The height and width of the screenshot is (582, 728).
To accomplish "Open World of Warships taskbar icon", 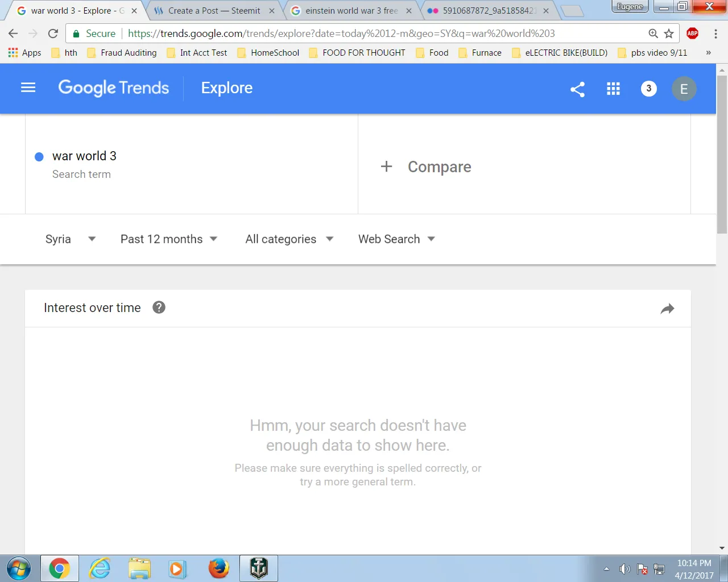I will click(x=259, y=568).
